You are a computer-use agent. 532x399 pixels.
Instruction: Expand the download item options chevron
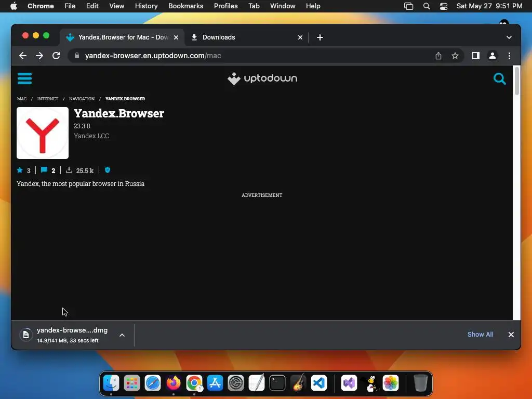point(122,335)
